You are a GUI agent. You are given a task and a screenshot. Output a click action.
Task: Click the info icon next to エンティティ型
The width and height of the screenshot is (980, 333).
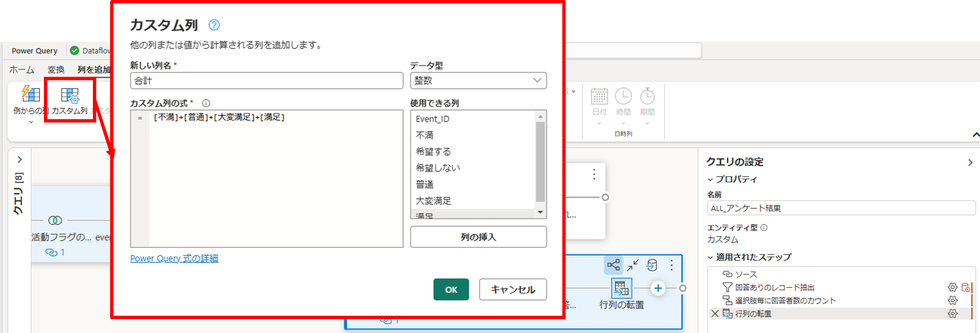tap(764, 227)
